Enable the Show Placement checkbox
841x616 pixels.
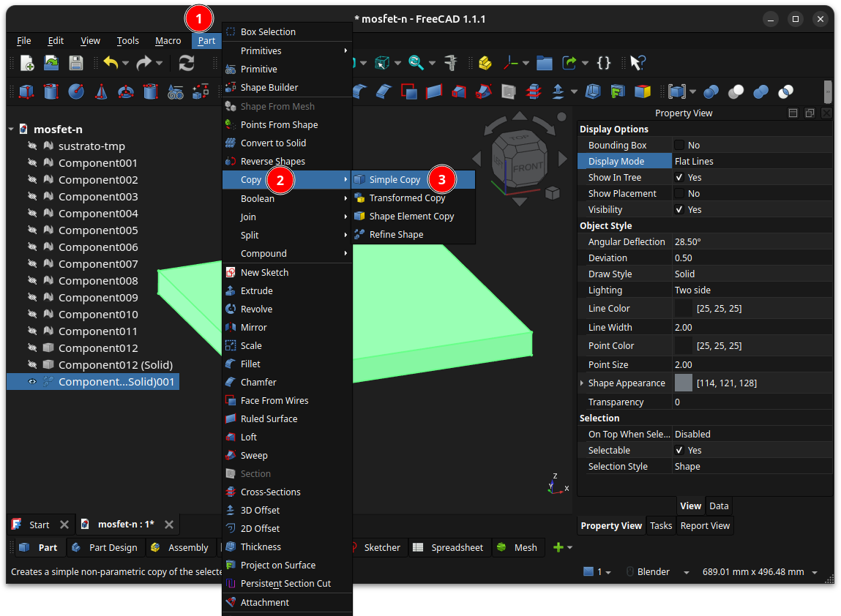679,194
